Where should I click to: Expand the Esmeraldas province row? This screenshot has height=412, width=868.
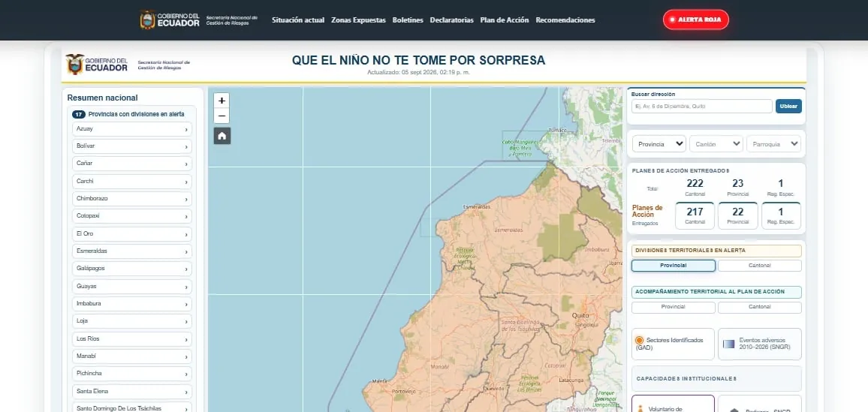click(x=131, y=251)
